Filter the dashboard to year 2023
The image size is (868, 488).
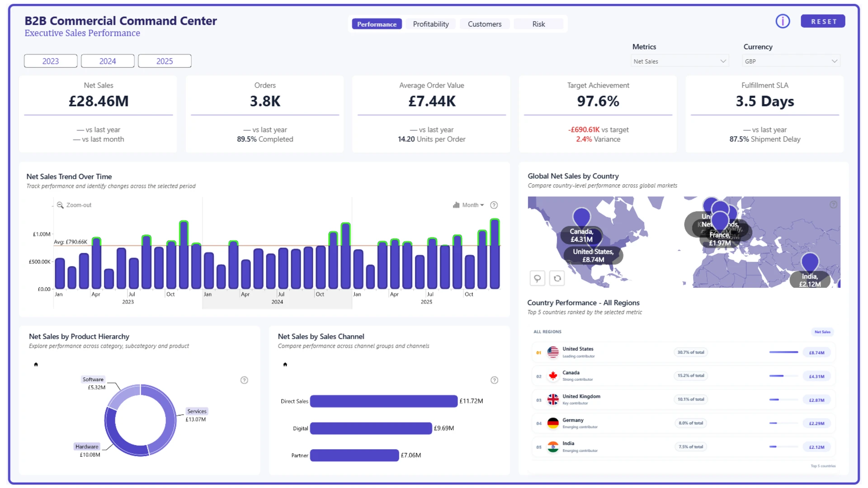pyautogui.click(x=51, y=61)
